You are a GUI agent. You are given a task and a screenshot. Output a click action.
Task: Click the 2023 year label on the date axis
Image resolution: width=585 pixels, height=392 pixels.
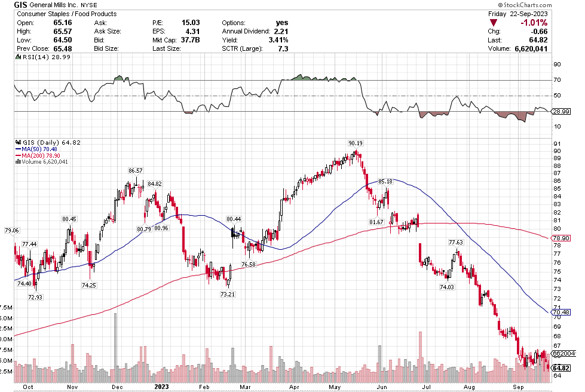point(163,387)
